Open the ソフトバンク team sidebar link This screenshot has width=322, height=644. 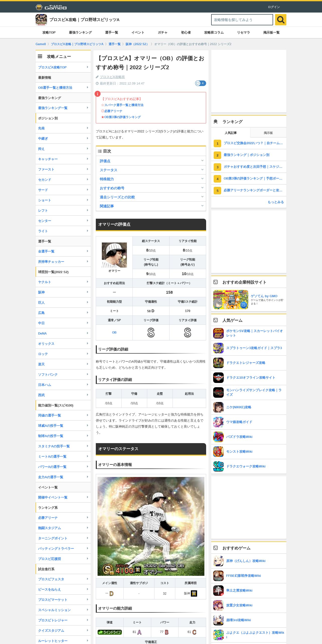pyautogui.click(x=63, y=374)
